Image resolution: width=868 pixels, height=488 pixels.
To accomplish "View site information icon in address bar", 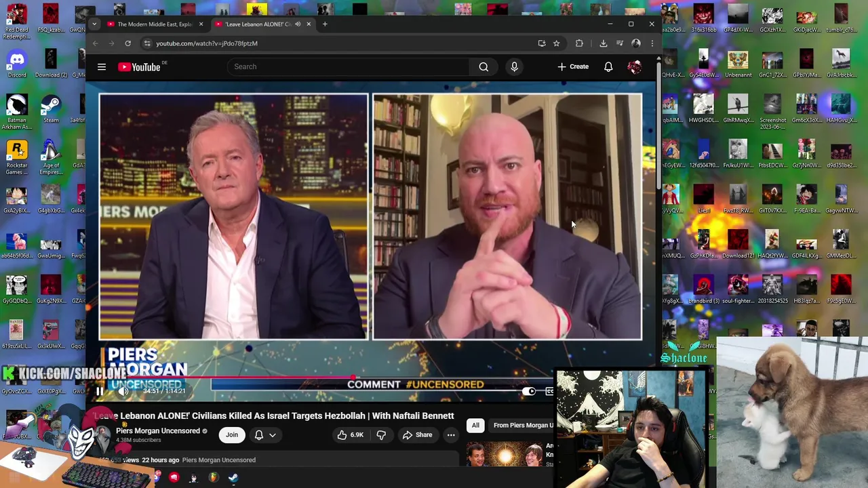I will click(146, 43).
